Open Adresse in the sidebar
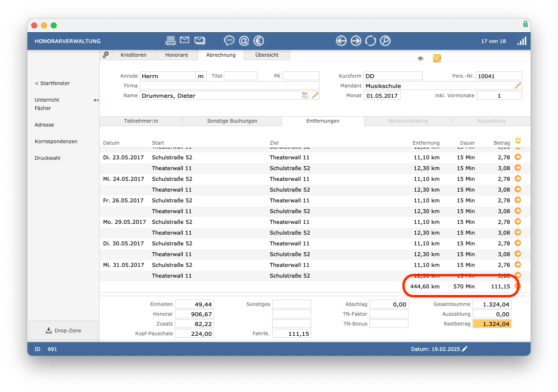558x392 pixels. coord(44,125)
